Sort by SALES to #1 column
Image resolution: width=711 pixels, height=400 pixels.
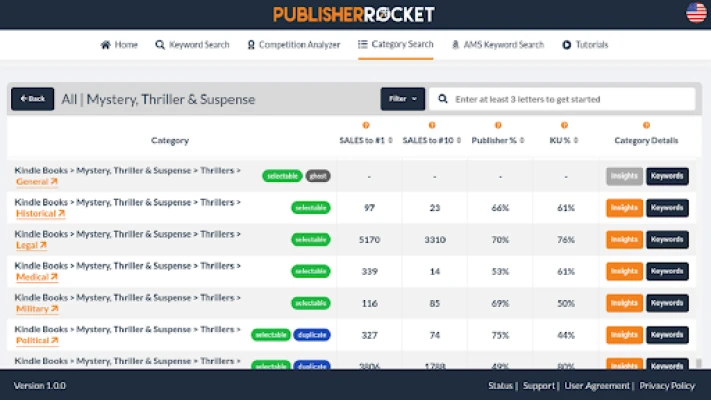366,141
